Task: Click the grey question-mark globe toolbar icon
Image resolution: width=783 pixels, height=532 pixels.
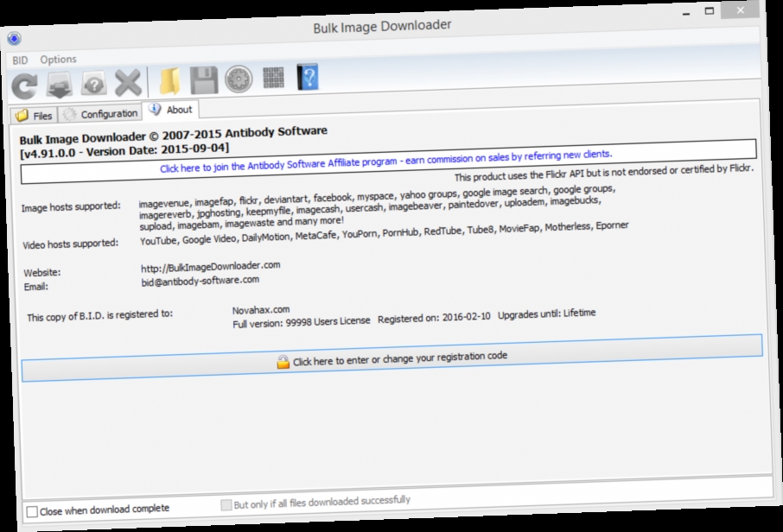Action: click(x=93, y=83)
